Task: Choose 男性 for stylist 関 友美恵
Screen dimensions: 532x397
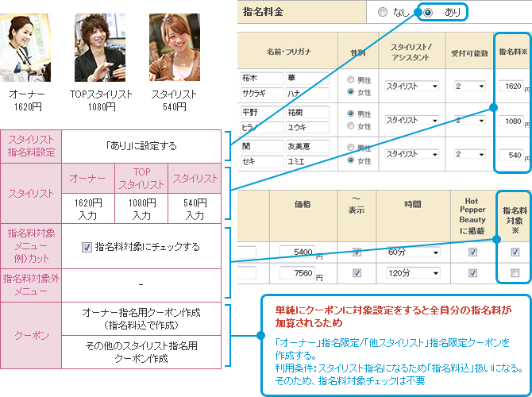Action: (350, 148)
